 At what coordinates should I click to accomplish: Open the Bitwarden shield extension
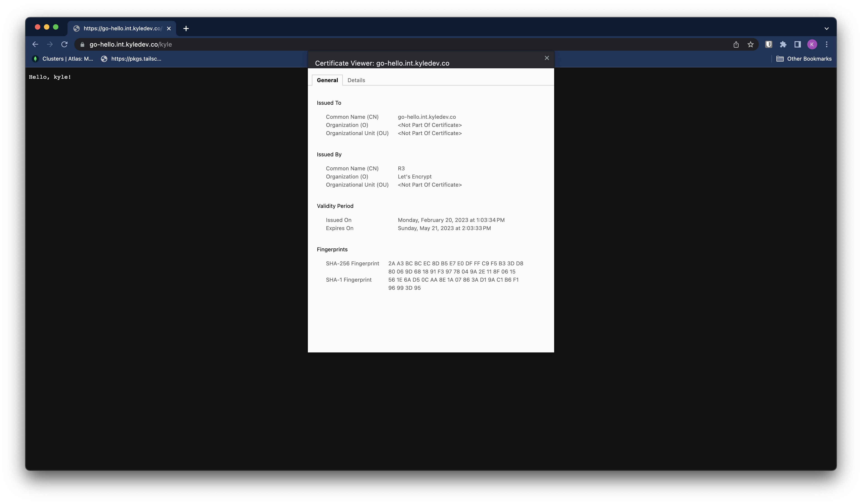(769, 44)
